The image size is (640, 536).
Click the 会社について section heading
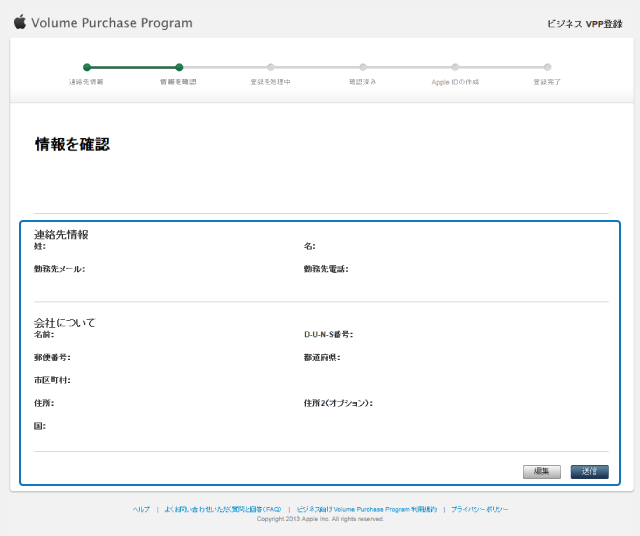pos(64,323)
